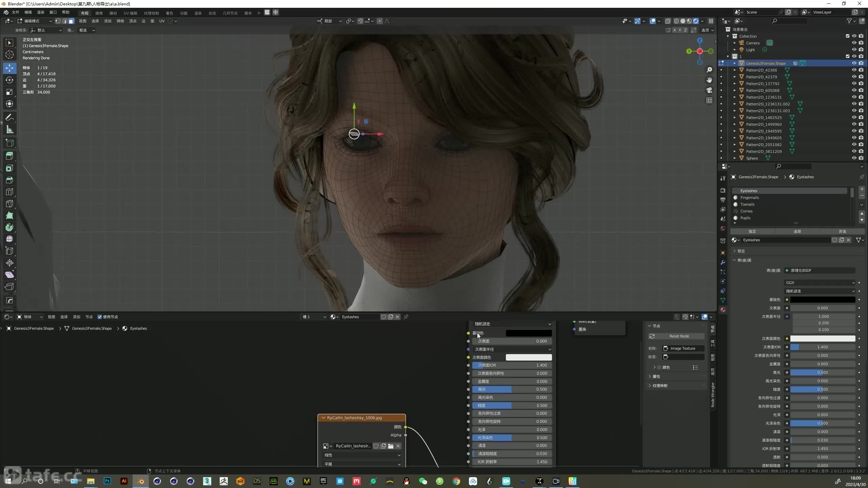
Task: Open subsurface radius dropdown in node
Action: pos(512,349)
